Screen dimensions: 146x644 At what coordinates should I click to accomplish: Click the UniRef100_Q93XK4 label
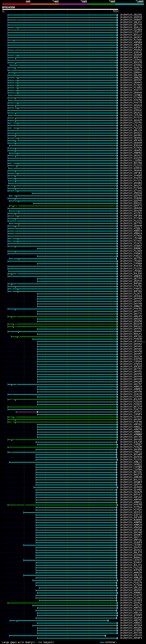coord(131,296)
